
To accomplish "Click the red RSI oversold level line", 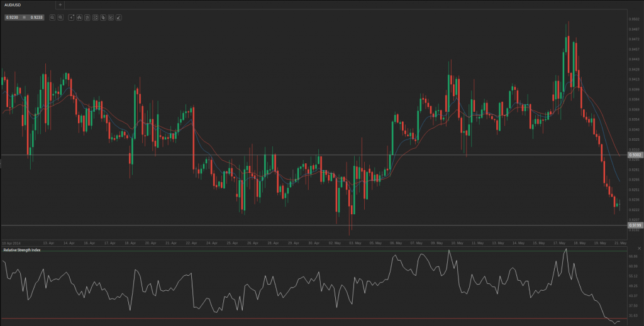I will pos(314,318).
